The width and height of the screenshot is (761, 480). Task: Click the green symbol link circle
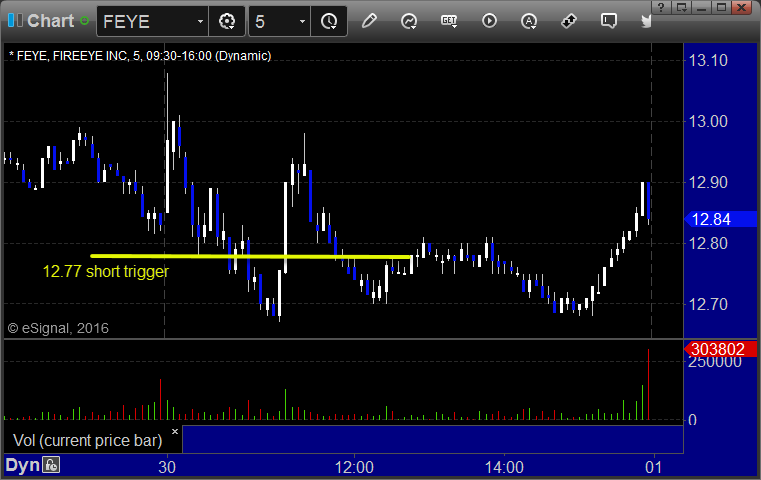[x=84, y=21]
